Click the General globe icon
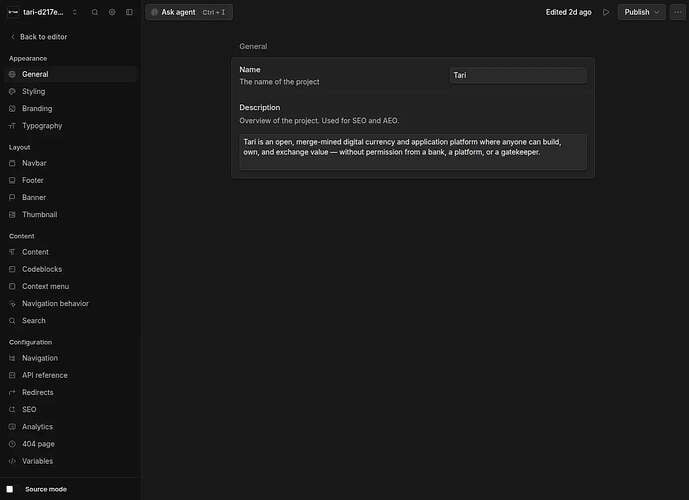The image size is (689, 500). [x=12, y=74]
